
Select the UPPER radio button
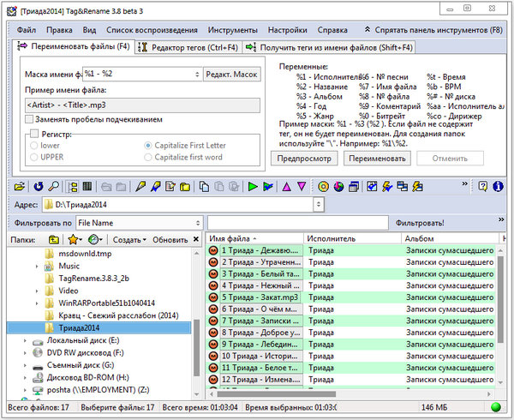[x=33, y=158]
